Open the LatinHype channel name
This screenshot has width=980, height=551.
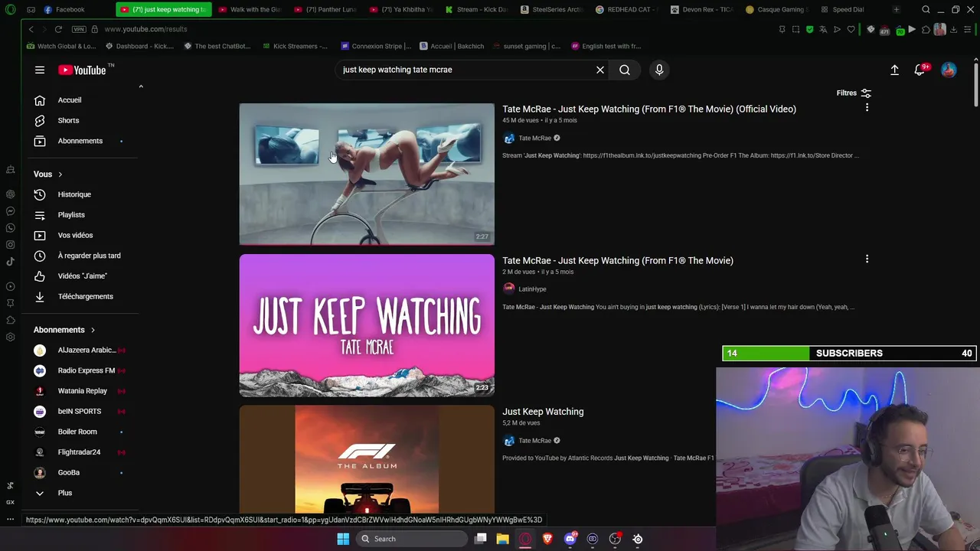point(532,289)
